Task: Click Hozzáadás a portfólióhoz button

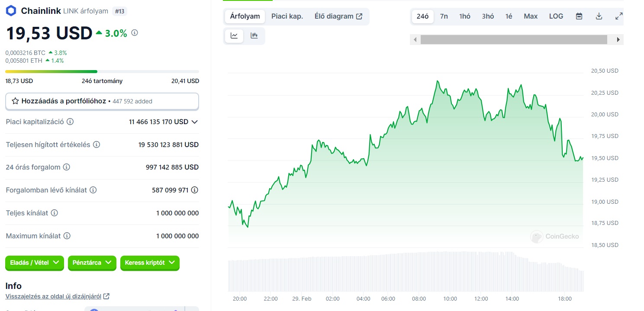Action: tap(102, 101)
